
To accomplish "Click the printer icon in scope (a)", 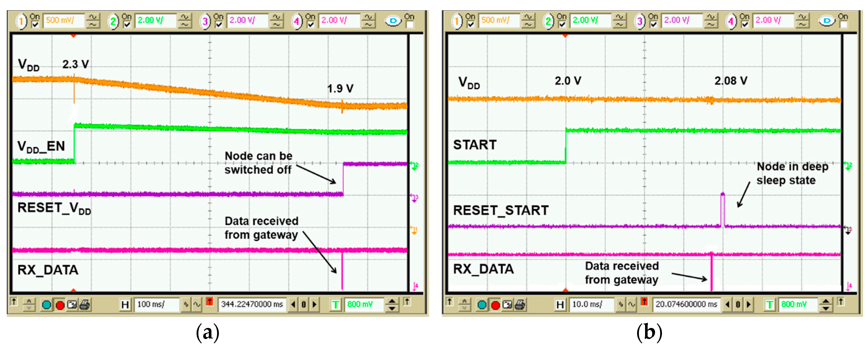I will (84, 305).
